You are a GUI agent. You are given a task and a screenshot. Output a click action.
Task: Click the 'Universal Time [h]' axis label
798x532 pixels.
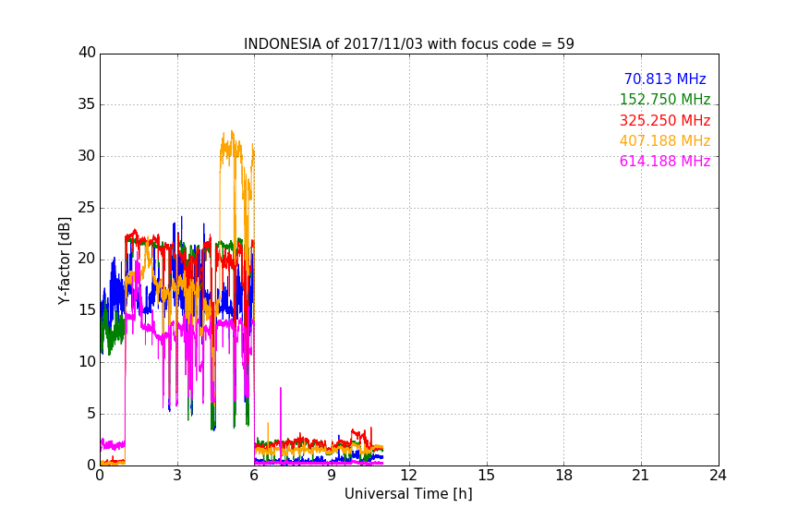[x=408, y=494]
